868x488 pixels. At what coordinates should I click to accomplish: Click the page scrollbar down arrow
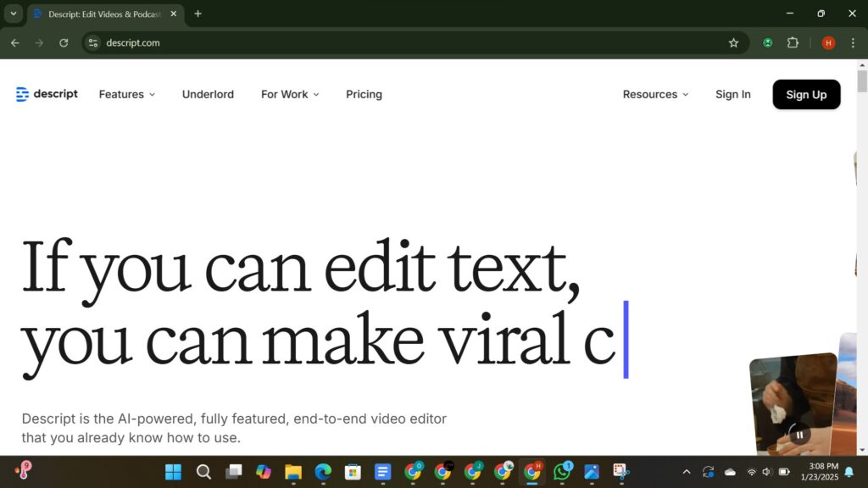tap(862, 450)
